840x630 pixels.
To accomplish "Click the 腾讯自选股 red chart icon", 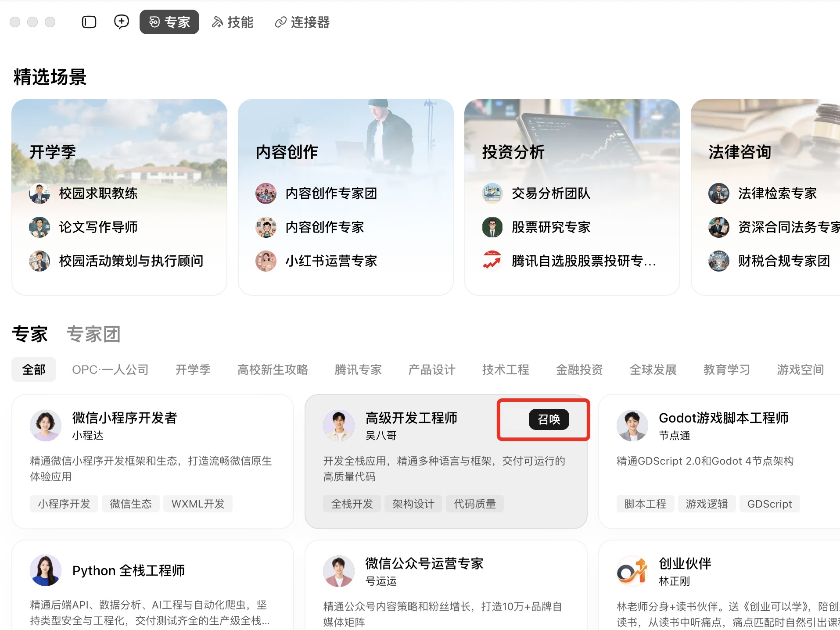I will (492, 261).
